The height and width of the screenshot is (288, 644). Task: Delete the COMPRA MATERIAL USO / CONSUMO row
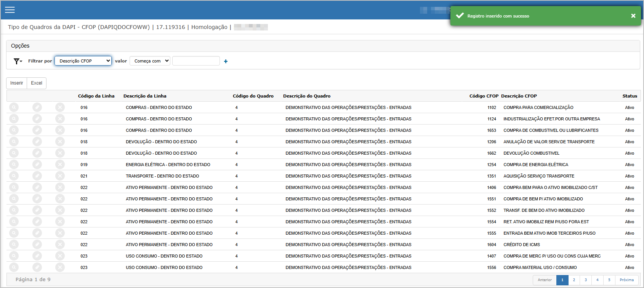(60, 267)
